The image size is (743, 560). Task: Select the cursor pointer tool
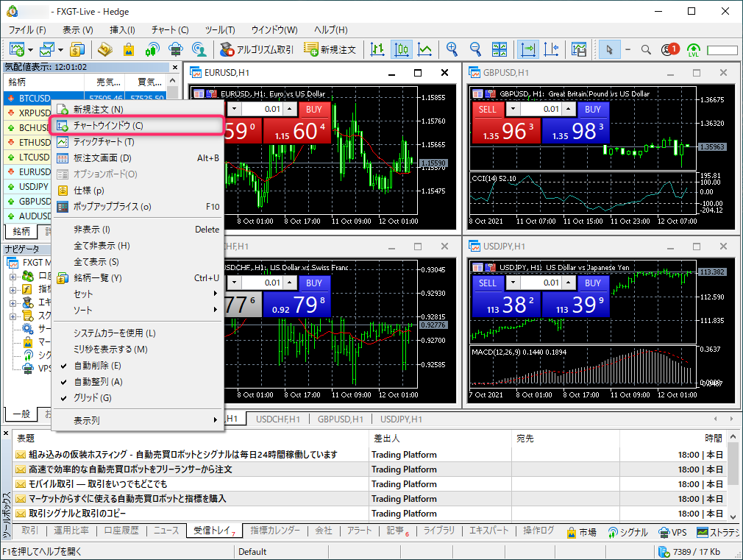(609, 49)
